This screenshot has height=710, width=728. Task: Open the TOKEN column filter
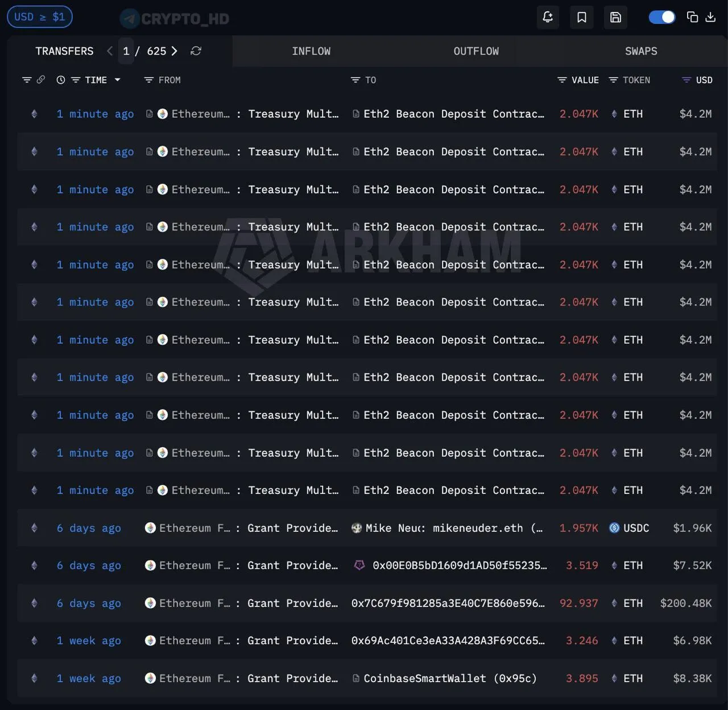613,80
